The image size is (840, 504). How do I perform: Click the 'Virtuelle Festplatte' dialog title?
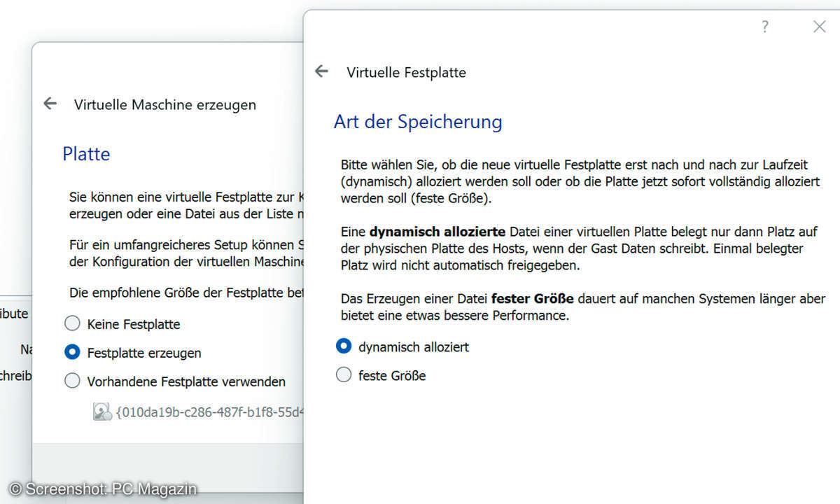coord(406,73)
